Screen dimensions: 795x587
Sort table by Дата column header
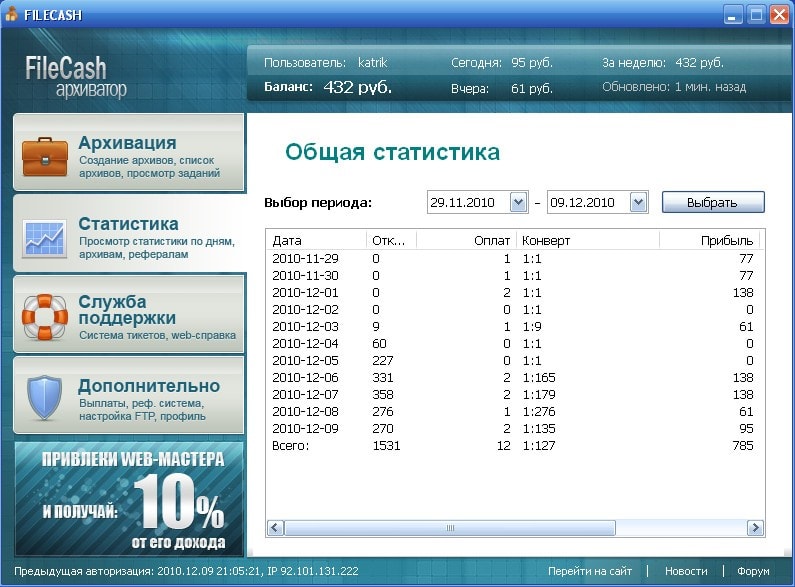315,241
